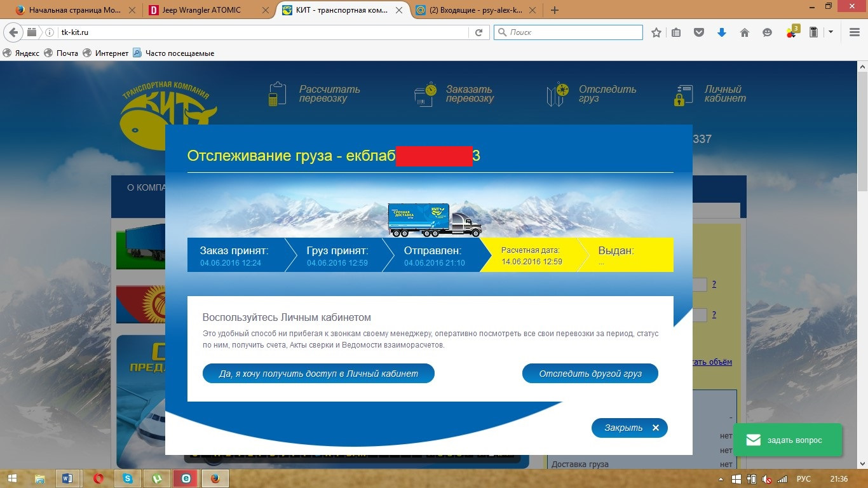Open the add-on icon with badge 3

click(792, 32)
